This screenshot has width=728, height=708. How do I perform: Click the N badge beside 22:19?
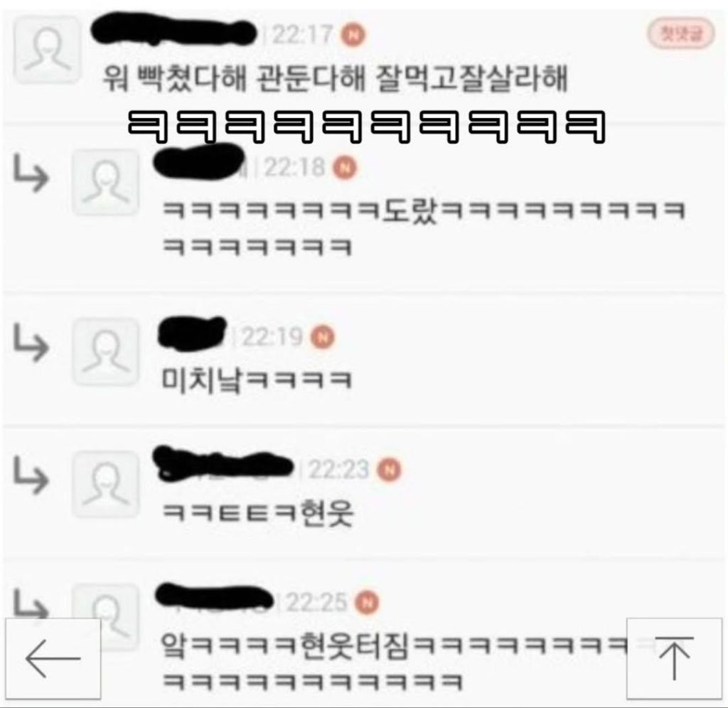click(323, 337)
